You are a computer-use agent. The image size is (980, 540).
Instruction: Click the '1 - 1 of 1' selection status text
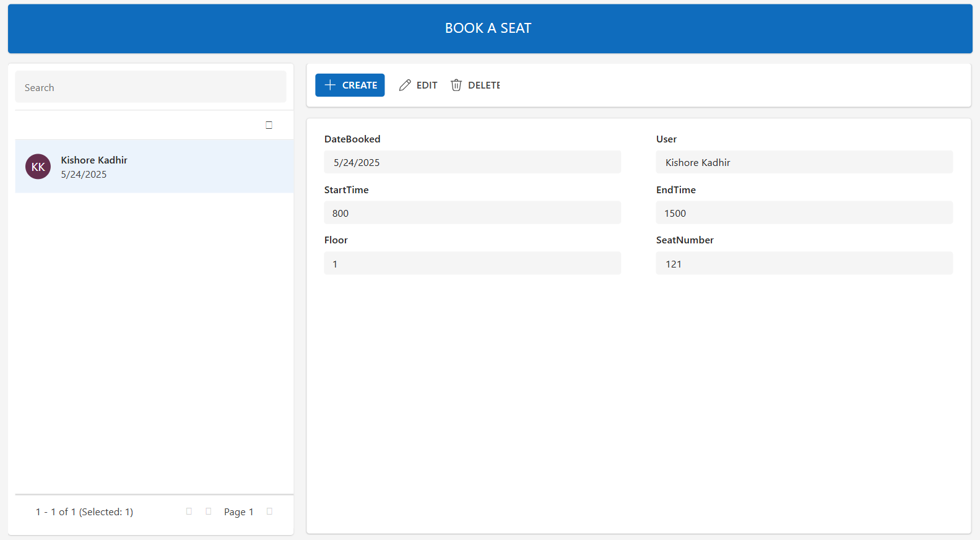[84, 512]
